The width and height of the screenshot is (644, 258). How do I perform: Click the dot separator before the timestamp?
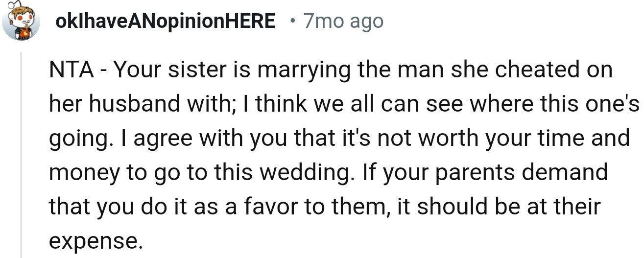(292, 21)
